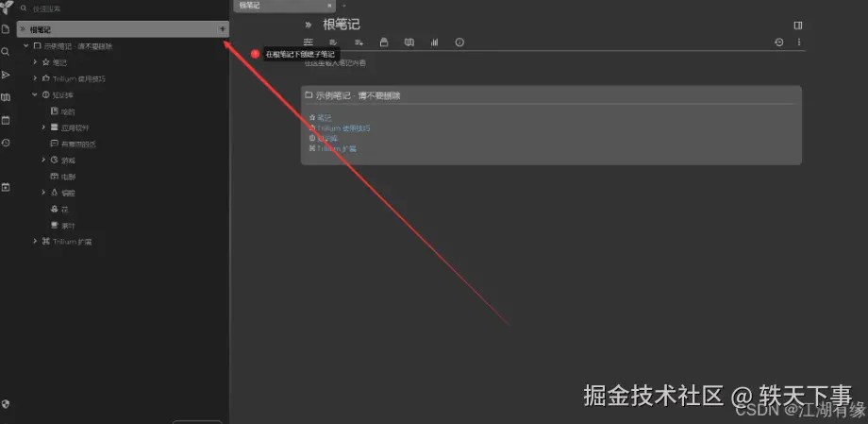Open the Note Paths ribbon icon

pyautogui.click(x=384, y=42)
